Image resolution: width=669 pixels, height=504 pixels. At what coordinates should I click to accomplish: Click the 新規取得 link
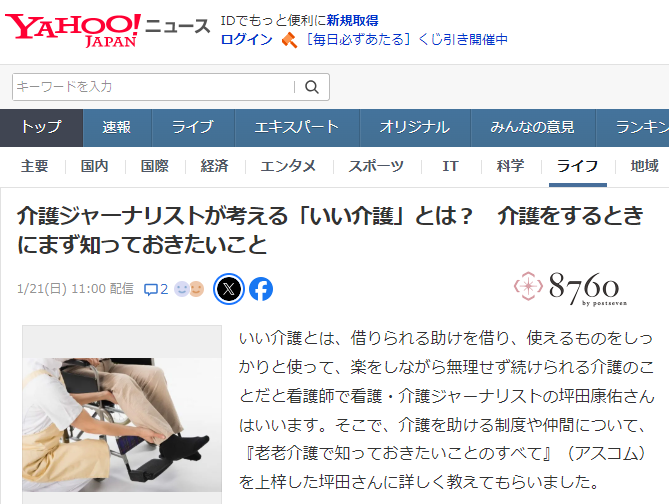(352, 20)
